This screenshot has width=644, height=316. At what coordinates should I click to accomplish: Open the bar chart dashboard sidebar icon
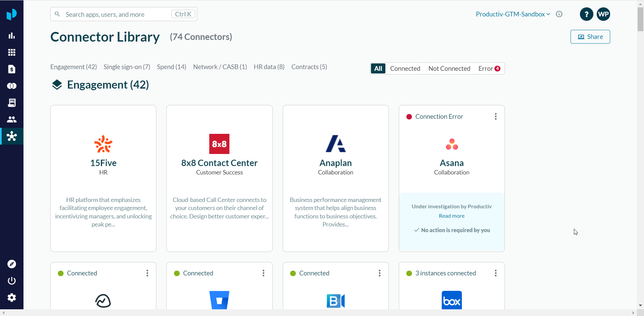[12, 36]
